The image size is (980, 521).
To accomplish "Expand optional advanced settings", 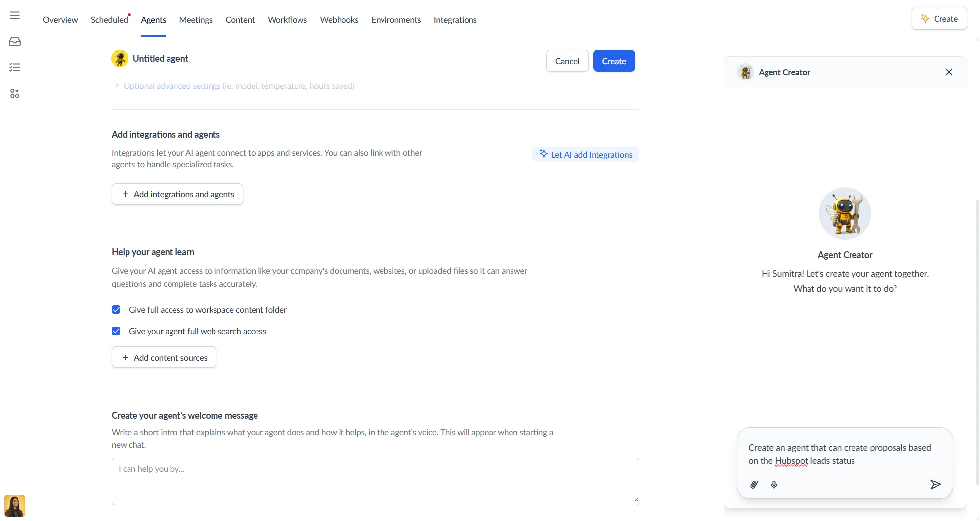I will (x=171, y=86).
